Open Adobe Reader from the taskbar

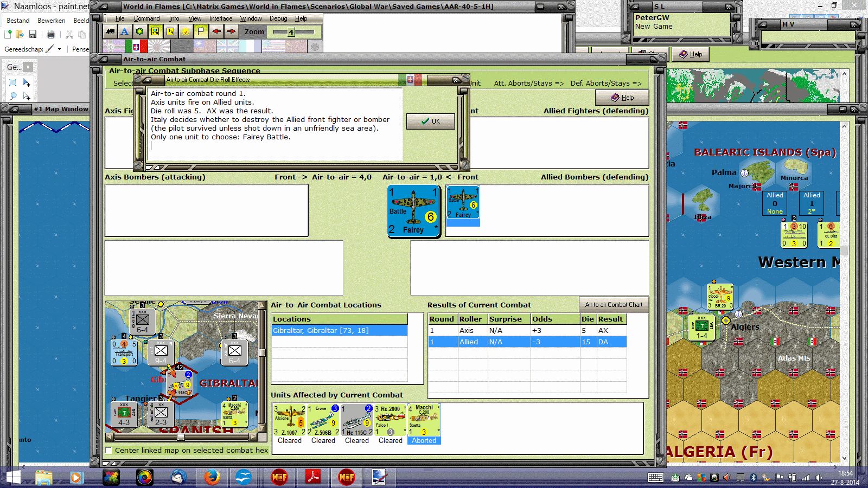click(313, 477)
